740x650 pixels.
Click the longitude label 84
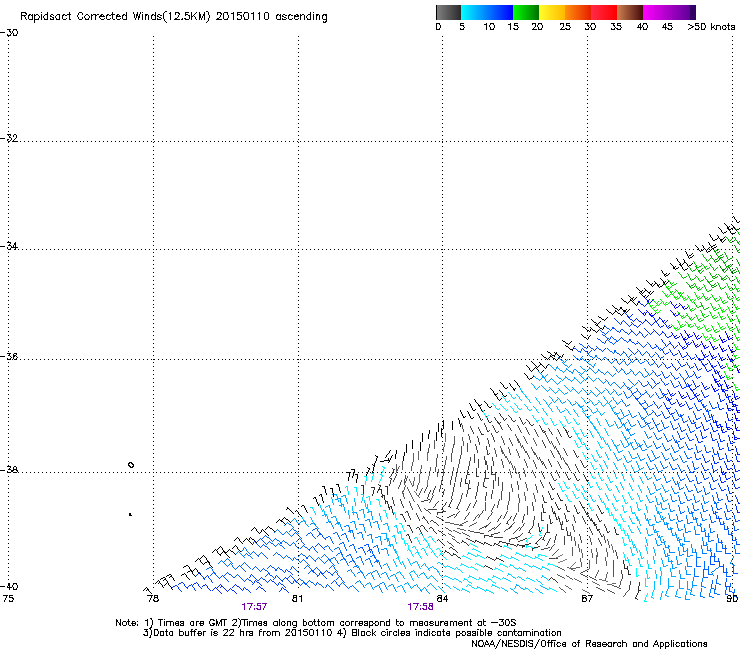[442, 599]
